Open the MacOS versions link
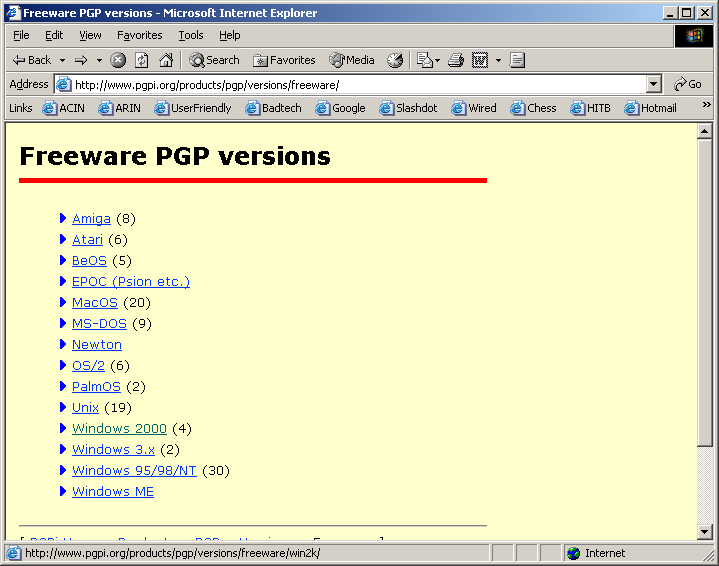 click(x=94, y=303)
